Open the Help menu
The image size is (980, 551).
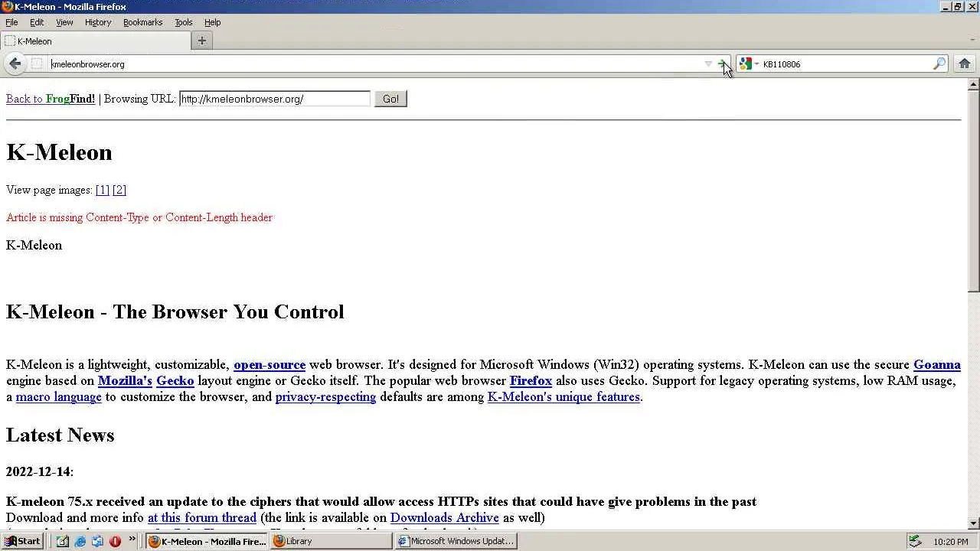(212, 22)
